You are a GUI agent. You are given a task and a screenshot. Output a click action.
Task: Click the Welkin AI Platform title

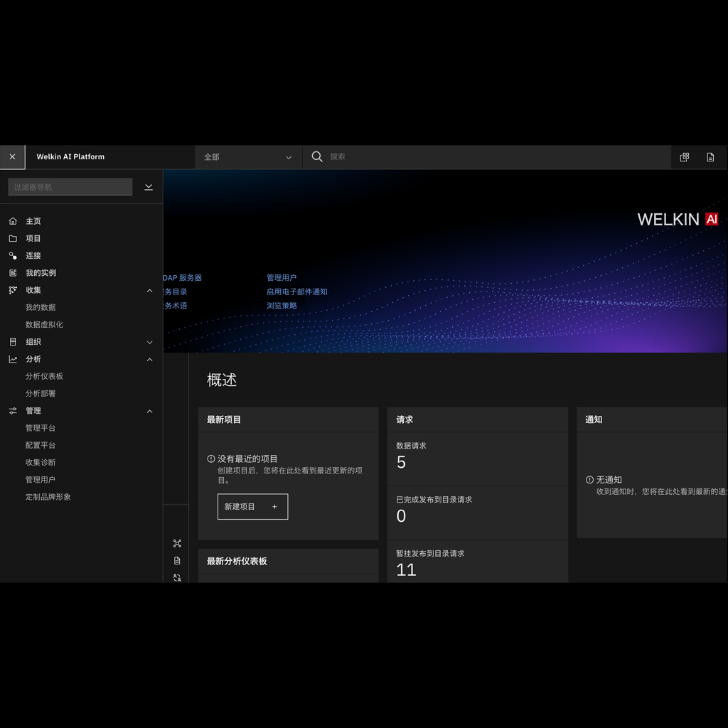[x=70, y=157]
